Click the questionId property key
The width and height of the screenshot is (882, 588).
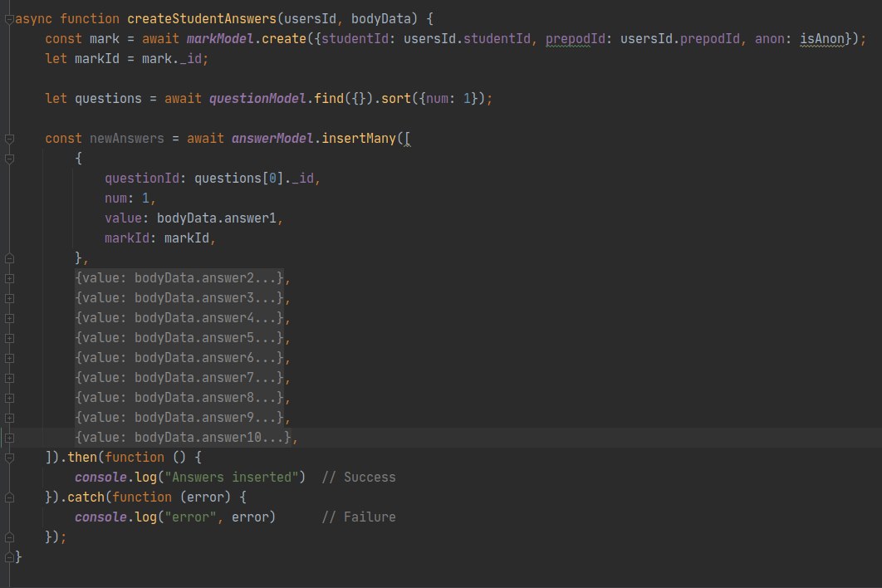(142, 179)
